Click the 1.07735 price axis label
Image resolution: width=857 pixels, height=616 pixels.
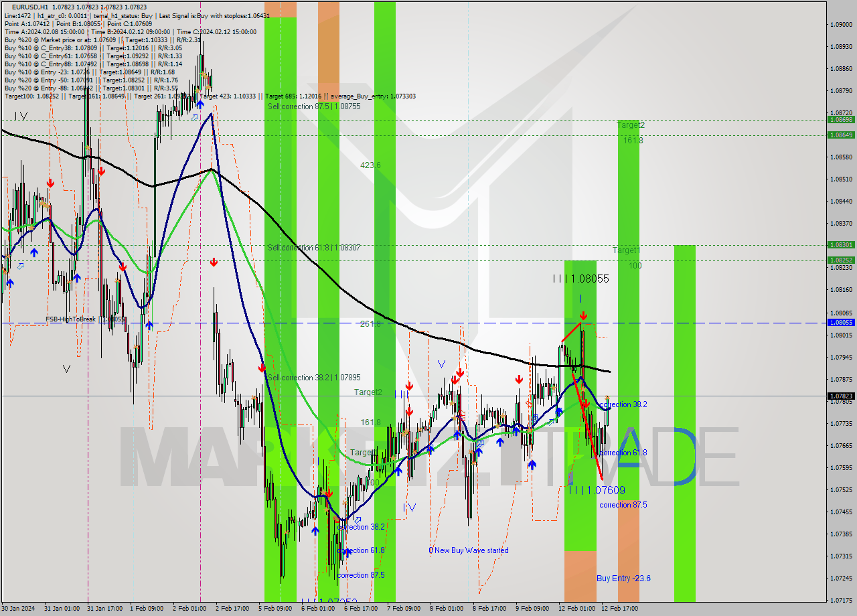[x=841, y=423]
